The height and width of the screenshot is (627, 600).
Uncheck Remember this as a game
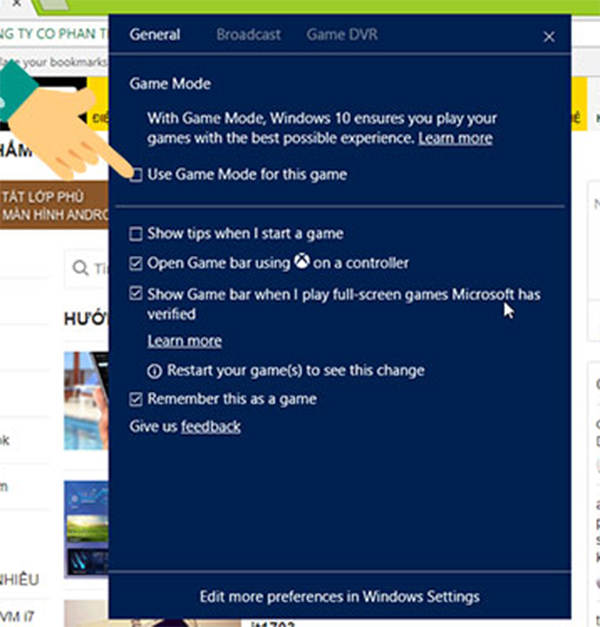click(x=136, y=399)
